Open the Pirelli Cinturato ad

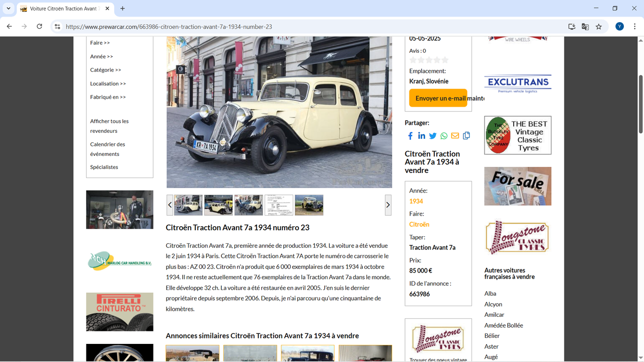point(120,312)
